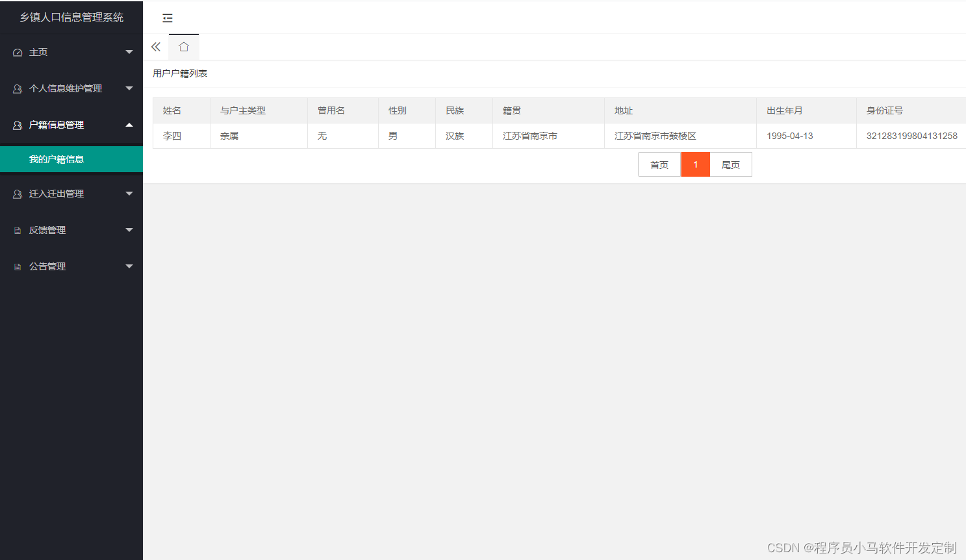Viewport: 966px width, 560px height.
Task: Click the person icon next to 户籍信息管理
Action: click(17, 125)
